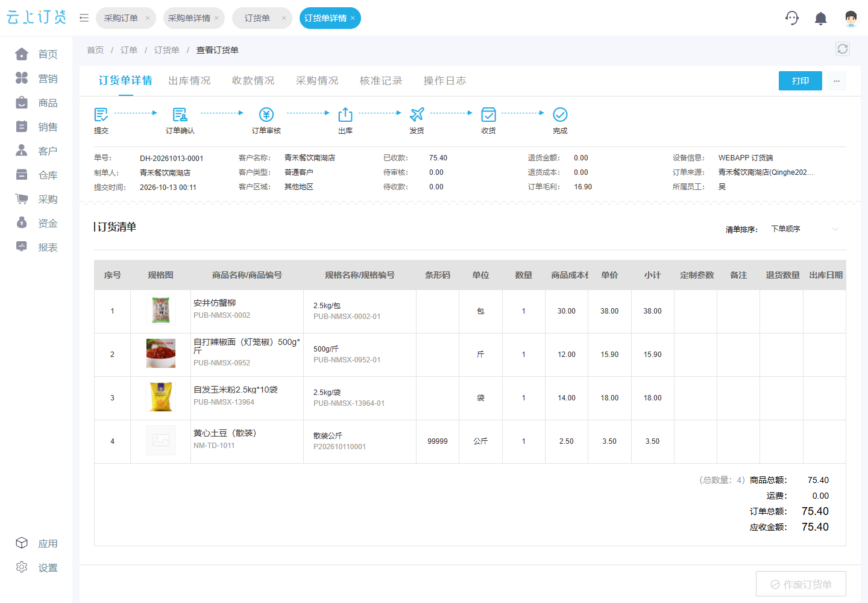868x603 pixels.
Task: Open 营销 in the sidebar
Action: [36, 78]
